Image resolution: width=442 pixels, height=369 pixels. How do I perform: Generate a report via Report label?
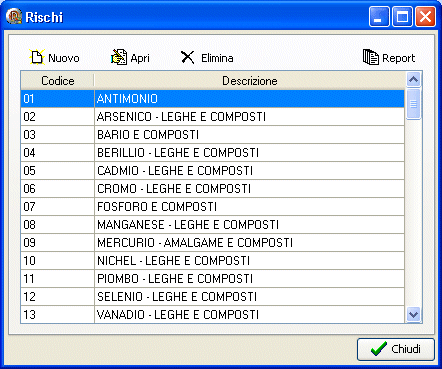pyautogui.click(x=398, y=58)
